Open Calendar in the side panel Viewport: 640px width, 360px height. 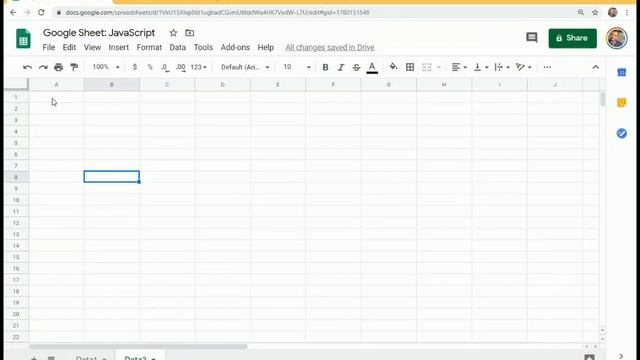(621, 72)
